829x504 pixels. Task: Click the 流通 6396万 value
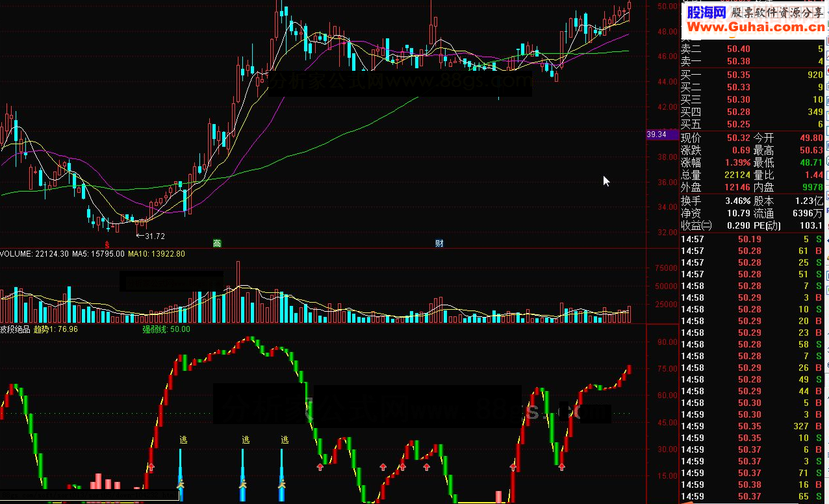click(x=810, y=213)
